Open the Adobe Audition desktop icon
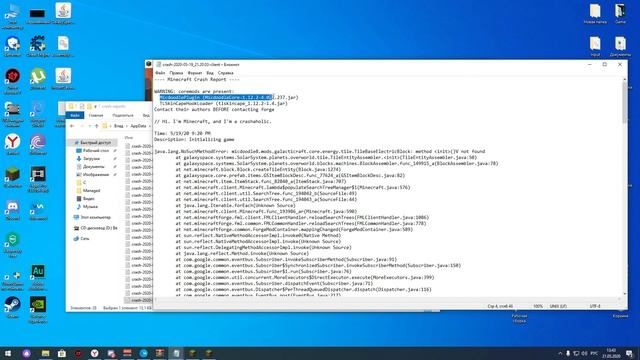640x360 pixels. click(x=38, y=278)
